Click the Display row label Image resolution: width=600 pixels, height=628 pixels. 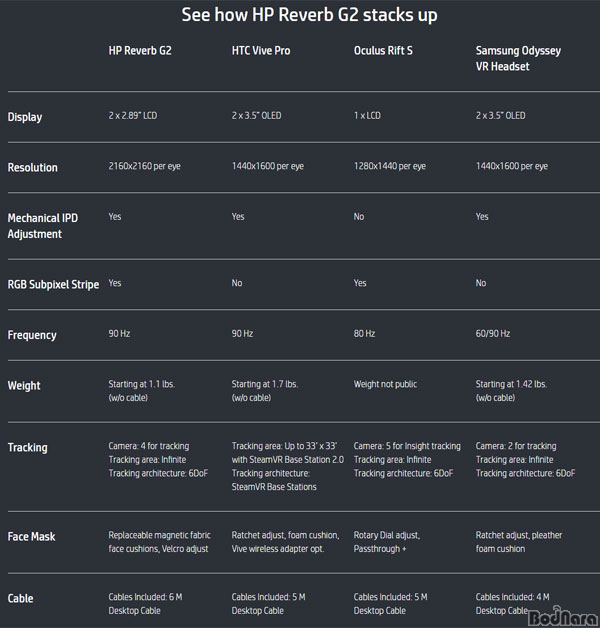25,117
